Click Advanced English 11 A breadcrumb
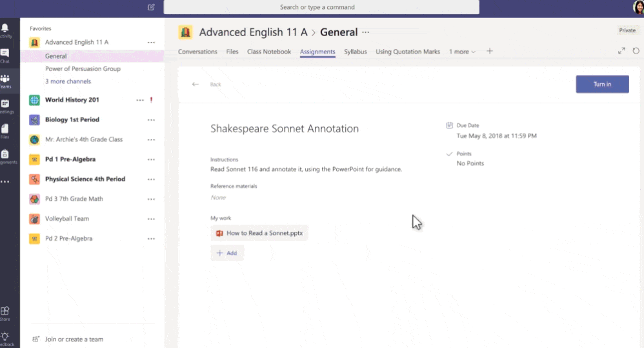The image size is (644, 348). (253, 32)
